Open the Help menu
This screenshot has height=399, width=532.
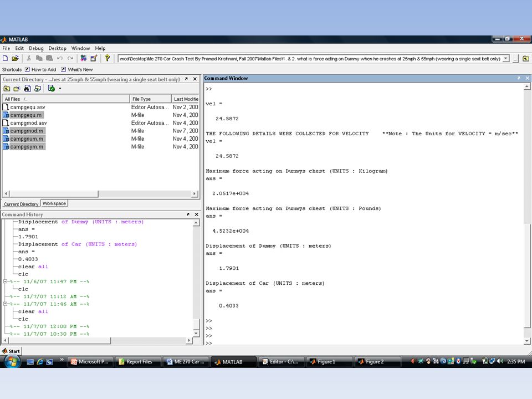[x=100, y=48]
